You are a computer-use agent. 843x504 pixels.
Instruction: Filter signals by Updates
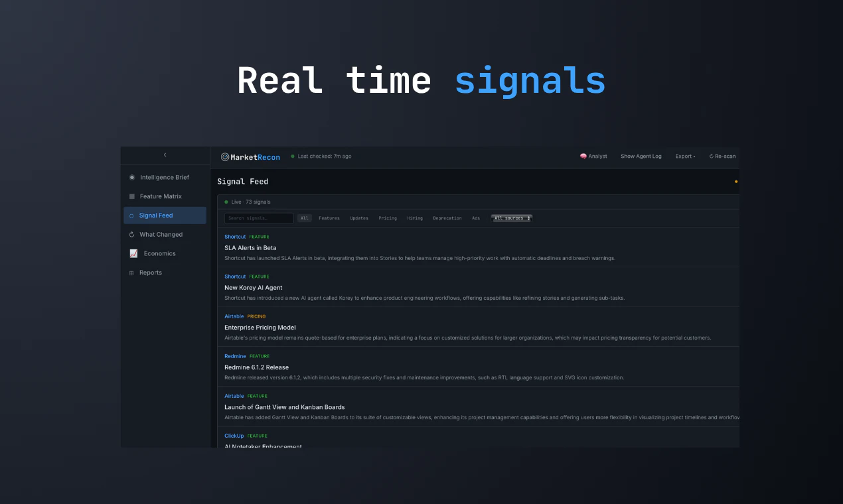359,218
